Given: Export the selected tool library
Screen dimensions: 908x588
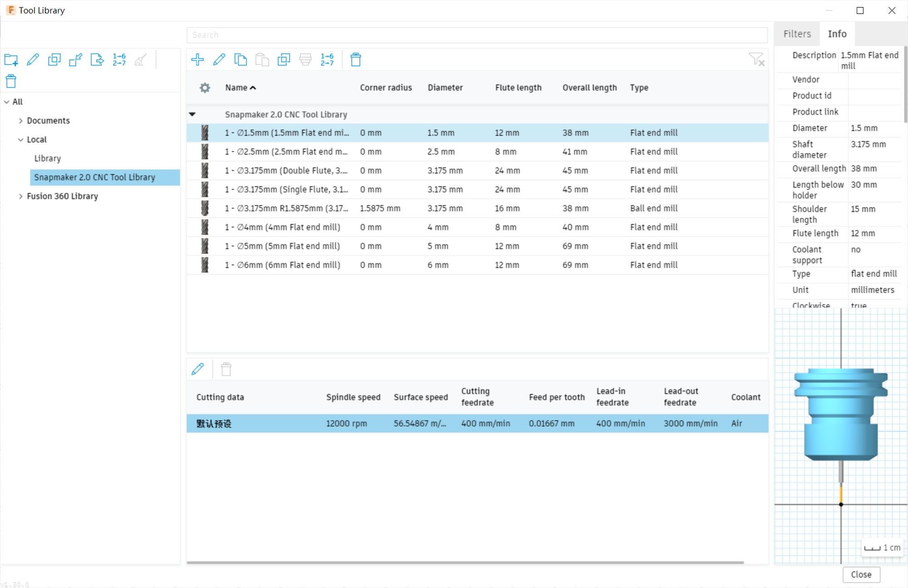Looking at the screenshot, I should 97,59.
